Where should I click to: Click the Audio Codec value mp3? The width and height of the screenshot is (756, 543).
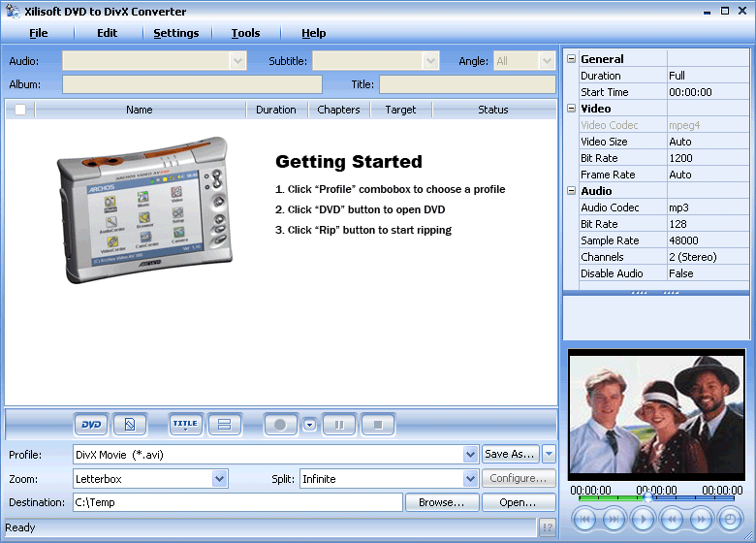(678, 208)
